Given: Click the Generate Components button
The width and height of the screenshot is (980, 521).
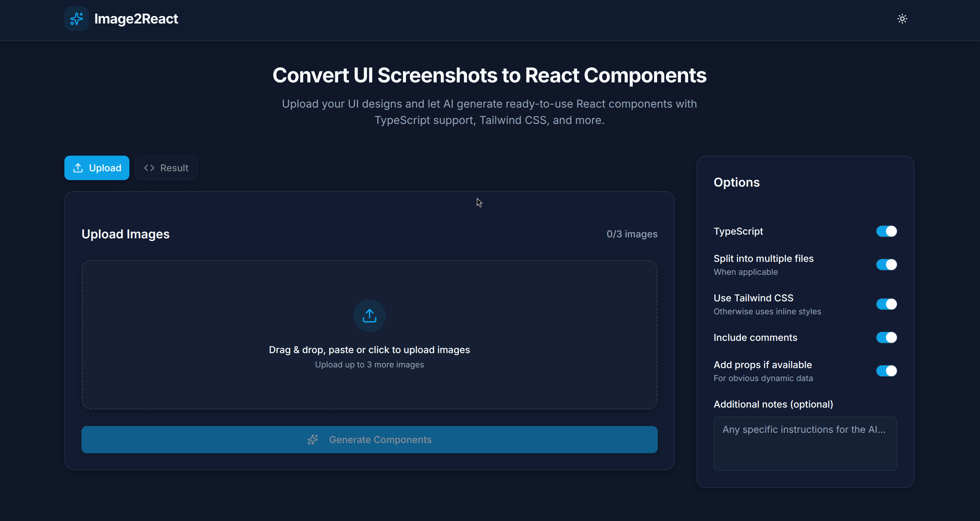Looking at the screenshot, I should [x=369, y=440].
